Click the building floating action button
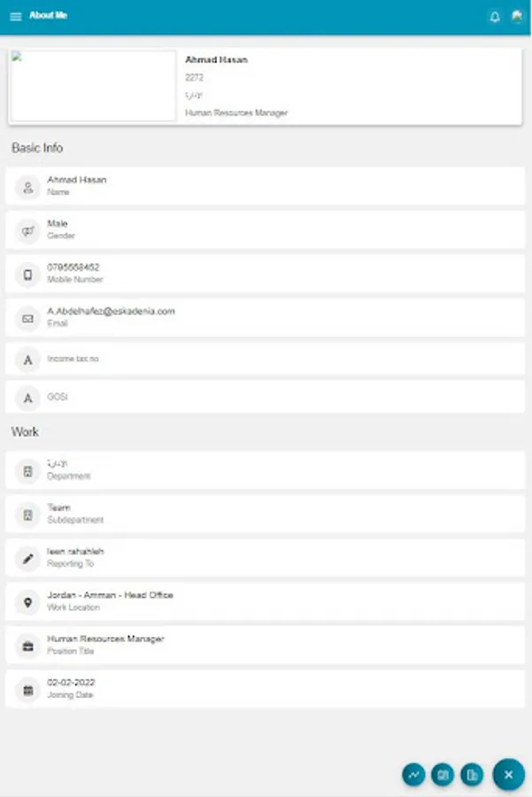This screenshot has width=532, height=797. tap(472, 775)
